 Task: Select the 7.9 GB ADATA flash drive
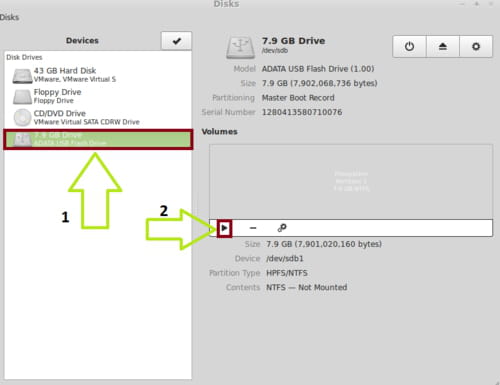tap(98, 139)
